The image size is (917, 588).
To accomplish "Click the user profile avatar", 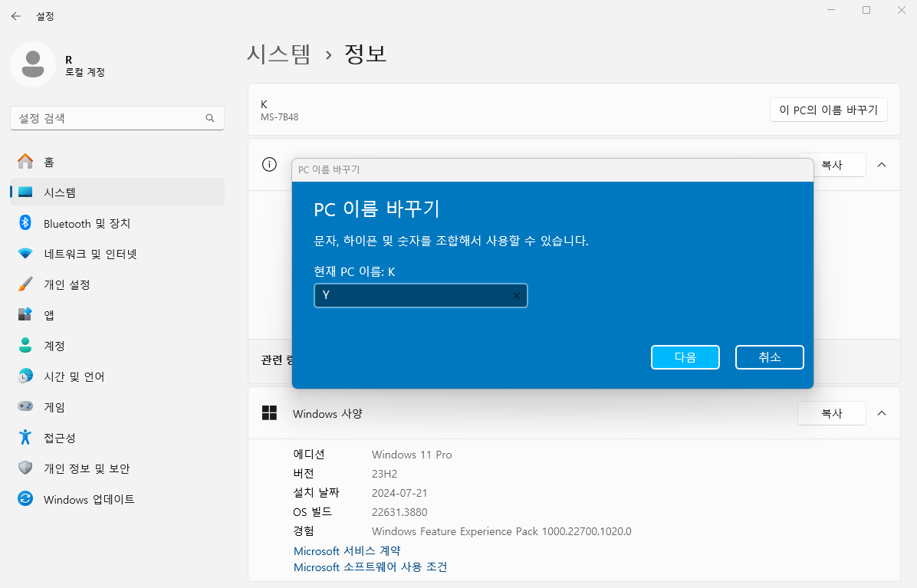I will [33, 64].
